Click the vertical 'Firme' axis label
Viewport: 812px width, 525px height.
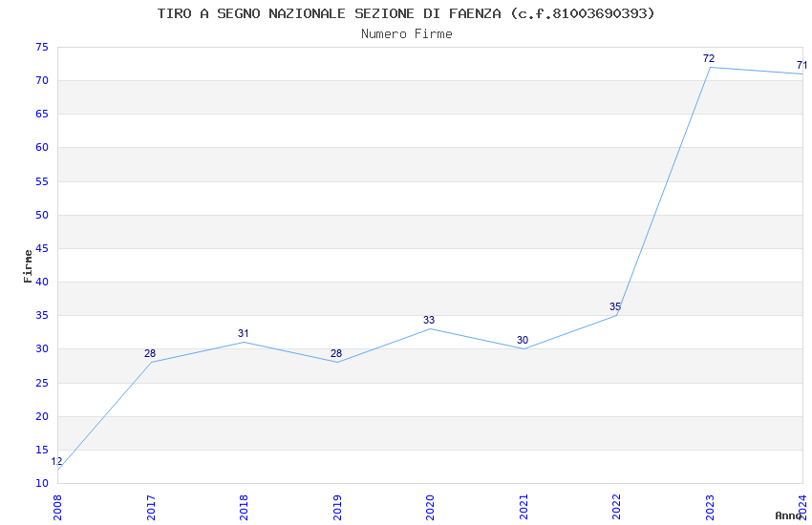(x=28, y=265)
